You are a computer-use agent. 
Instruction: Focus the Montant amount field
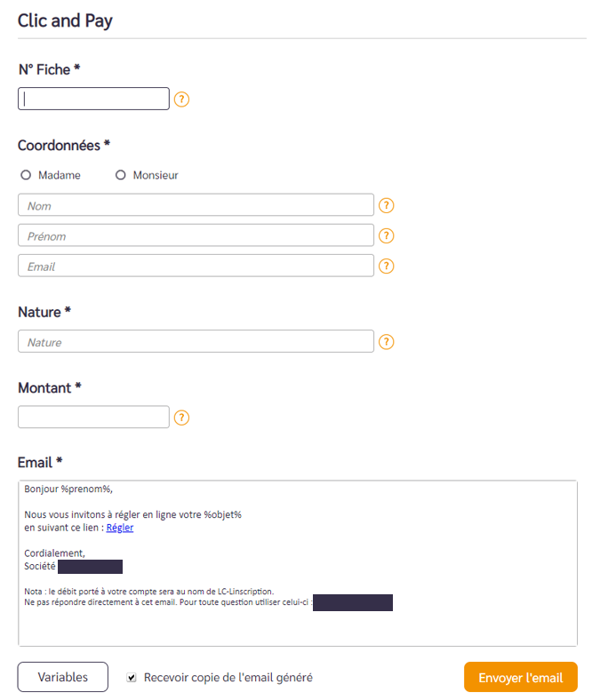[94, 417]
